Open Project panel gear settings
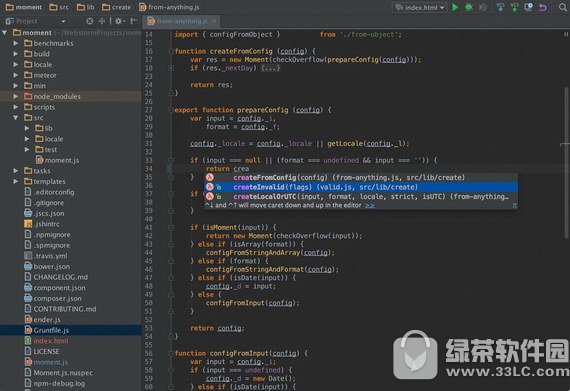 pos(119,21)
